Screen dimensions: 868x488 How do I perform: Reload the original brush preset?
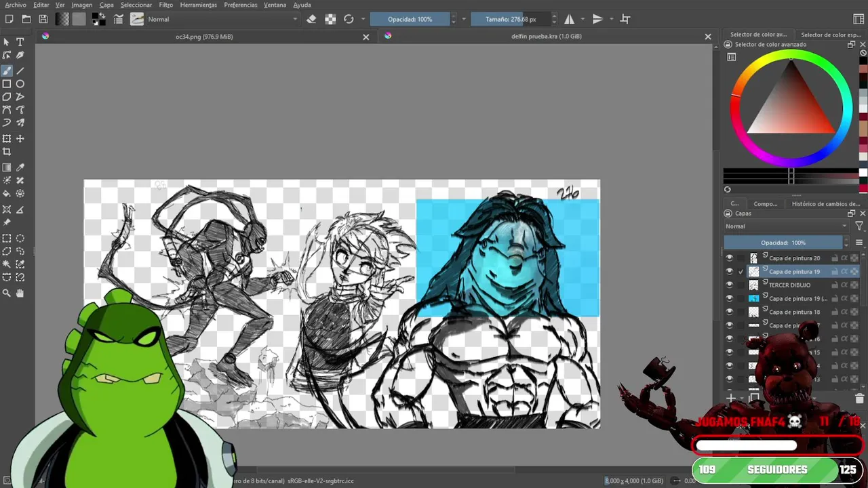(x=349, y=19)
